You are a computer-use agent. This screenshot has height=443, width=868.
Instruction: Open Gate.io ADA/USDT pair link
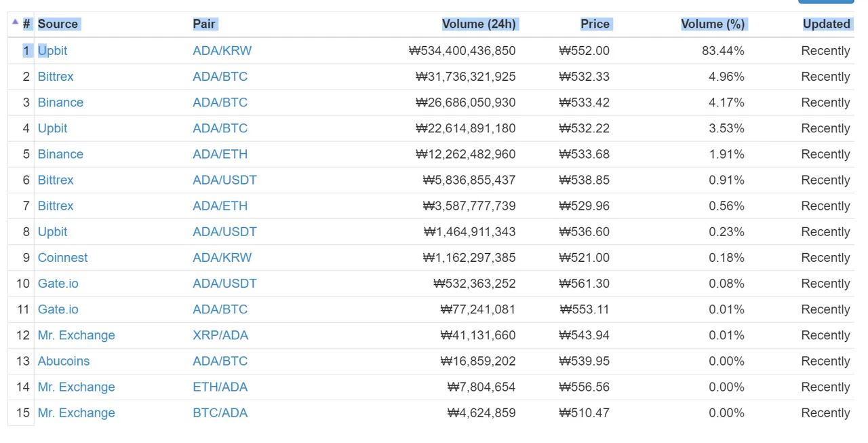(224, 284)
